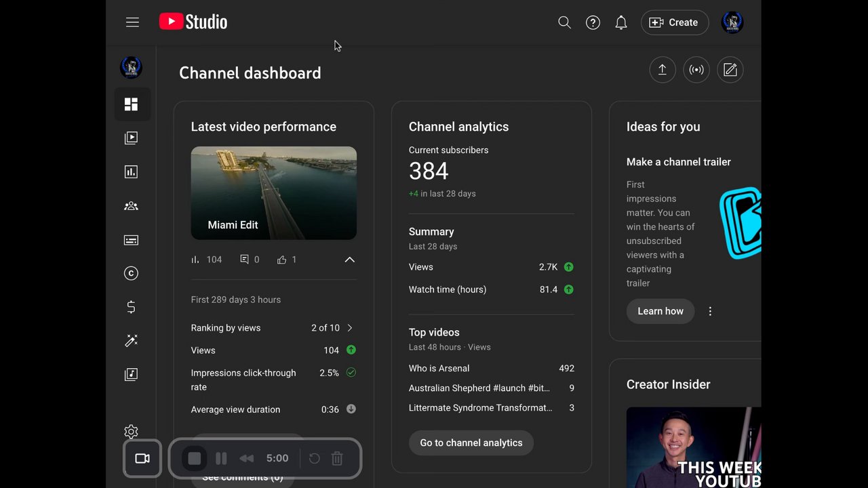
Task: Open Analytics from the sidebar
Action: pyautogui.click(x=132, y=172)
